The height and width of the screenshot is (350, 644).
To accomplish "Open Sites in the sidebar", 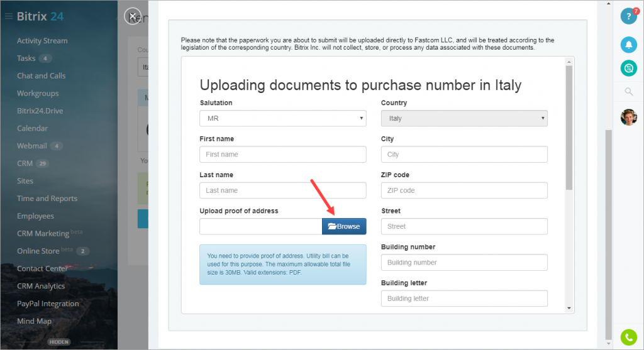I will (x=25, y=181).
